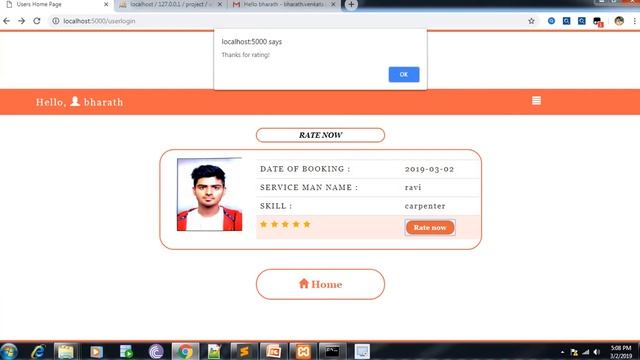Click the second blue search extension icon
Image resolution: width=640 pixels, height=360 pixels.
[x=582, y=21]
